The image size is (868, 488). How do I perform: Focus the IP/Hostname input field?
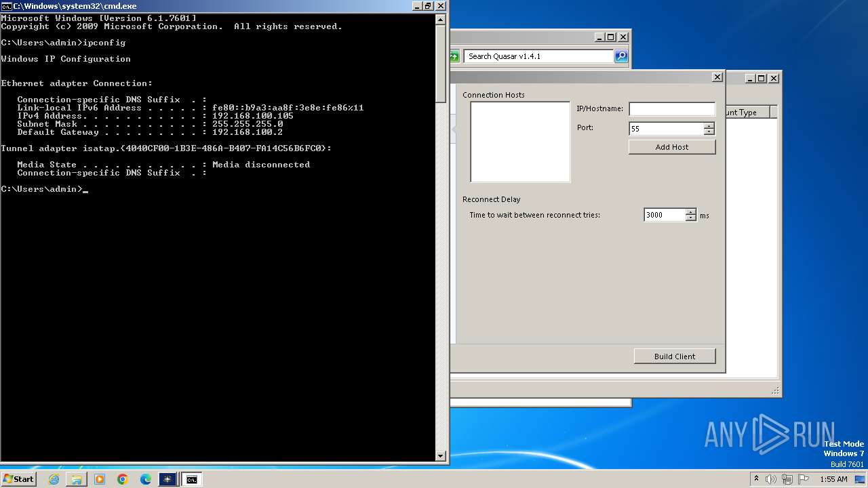pos(672,109)
